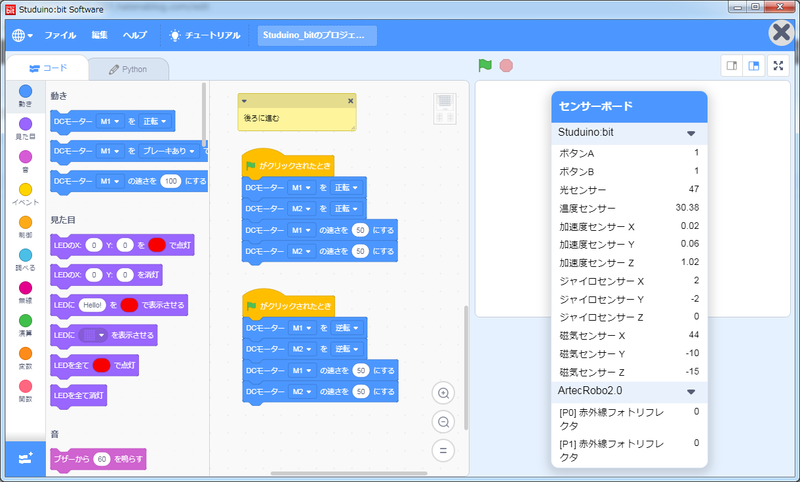Viewport: 800px width, 482px height.
Task: Edit the 60 value in ブザーから block
Action: point(102,459)
